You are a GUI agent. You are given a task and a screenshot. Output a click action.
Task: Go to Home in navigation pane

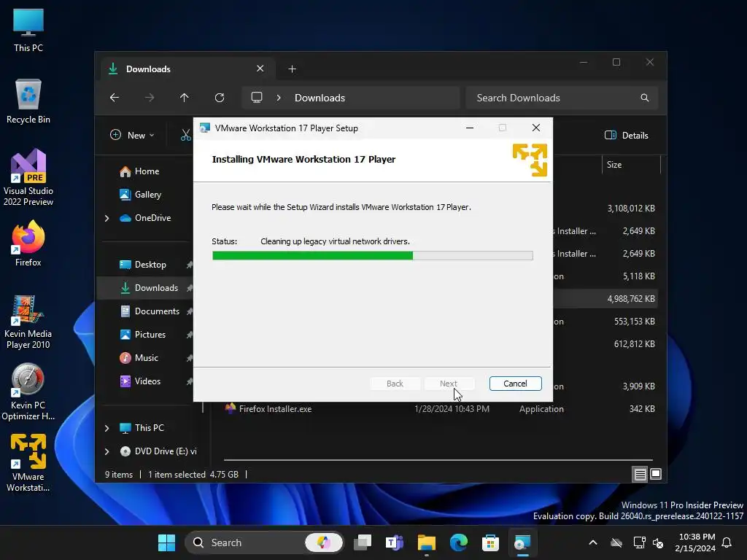point(147,171)
